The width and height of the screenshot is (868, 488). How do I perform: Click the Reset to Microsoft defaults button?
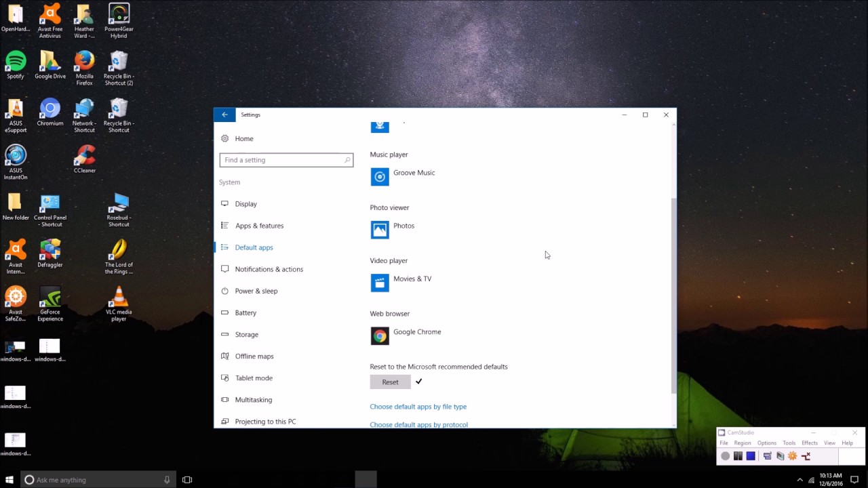tap(390, 382)
